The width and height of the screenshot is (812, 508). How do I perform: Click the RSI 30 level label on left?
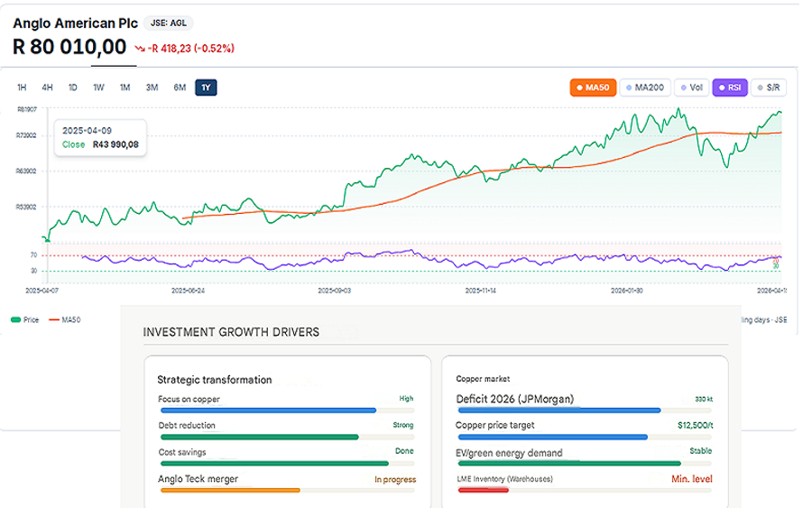tap(33, 271)
